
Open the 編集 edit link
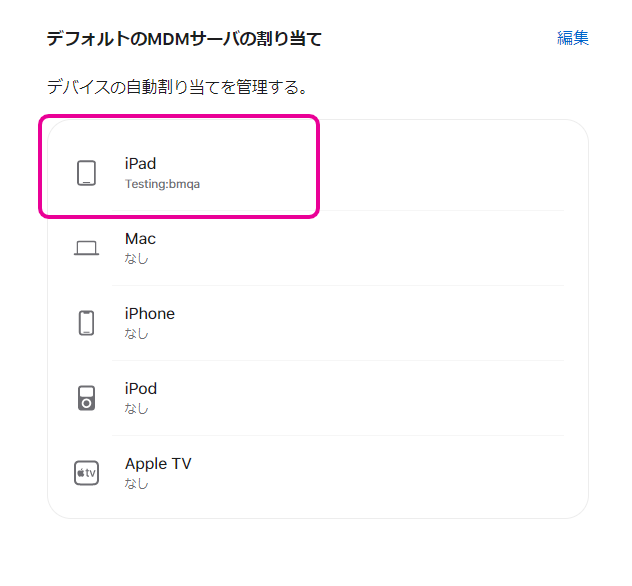click(573, 38)
